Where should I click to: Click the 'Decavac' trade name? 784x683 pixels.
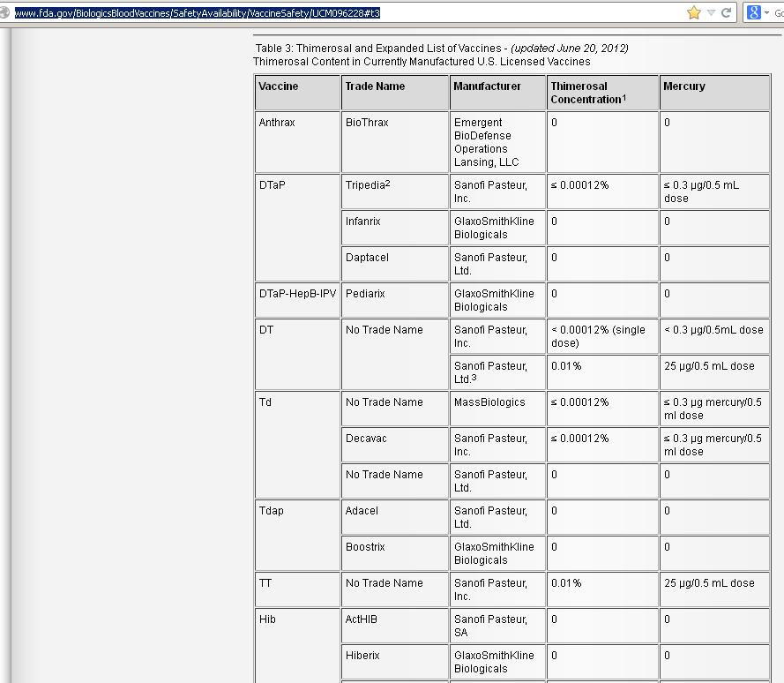366,439
